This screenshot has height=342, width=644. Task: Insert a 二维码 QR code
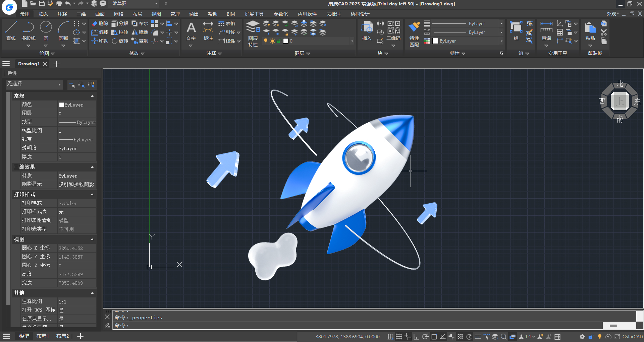pyautogui.click(x=393, y=31)
